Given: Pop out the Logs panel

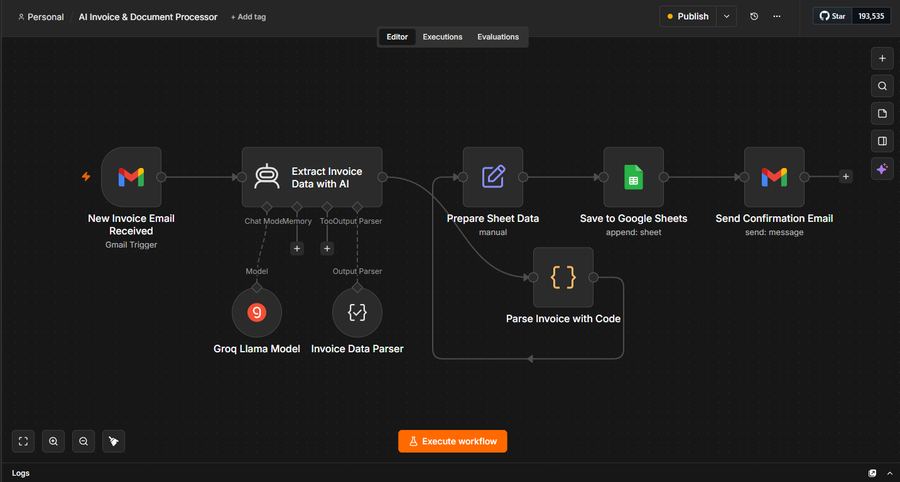Looking at the screenshot, I should [x=872, y=473].
